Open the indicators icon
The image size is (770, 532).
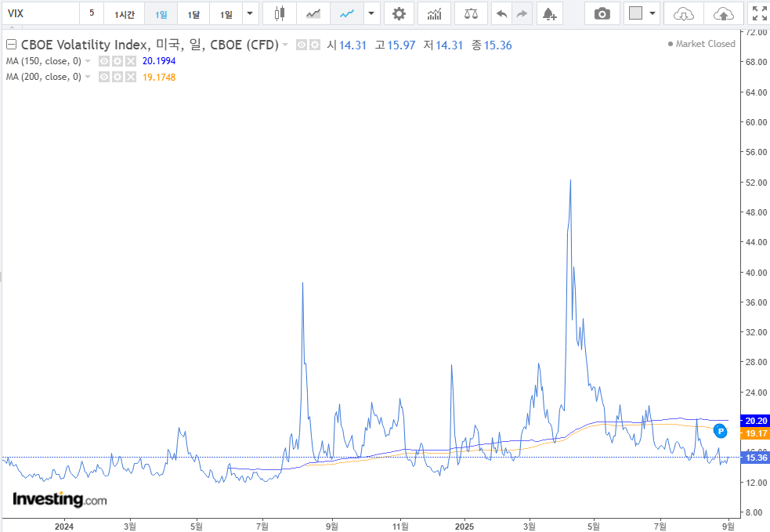tap(434, 13)
